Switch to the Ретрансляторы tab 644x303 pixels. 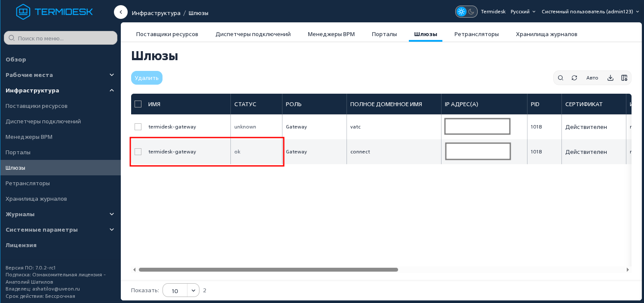pos(477,34)
